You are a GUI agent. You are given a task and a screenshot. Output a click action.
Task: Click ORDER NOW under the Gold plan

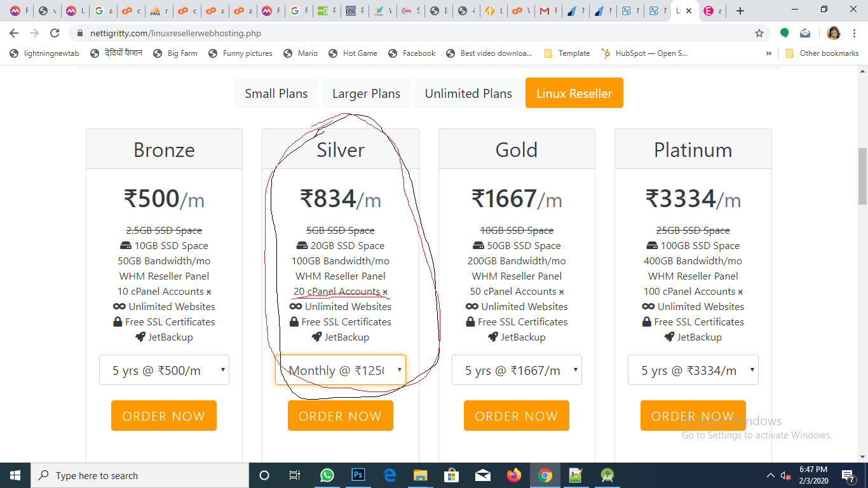coord(517,416)
